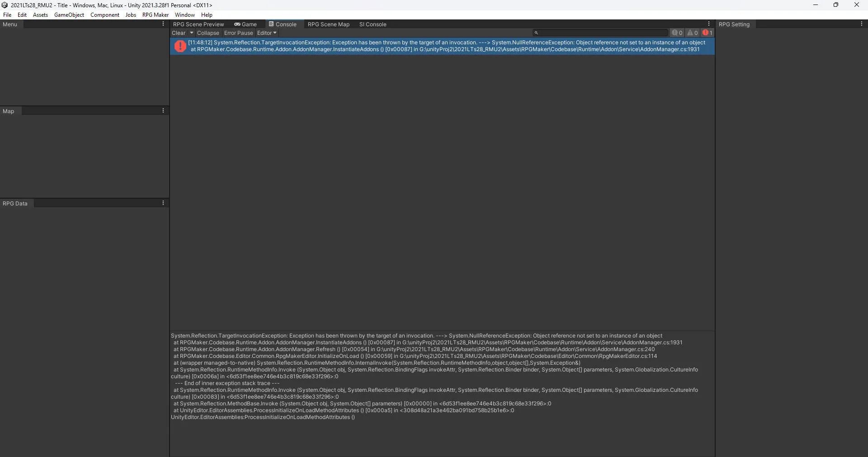Click the Console search field
This screenshot has height=457, width=868.
pyautogui.click(x=600, y=33)
